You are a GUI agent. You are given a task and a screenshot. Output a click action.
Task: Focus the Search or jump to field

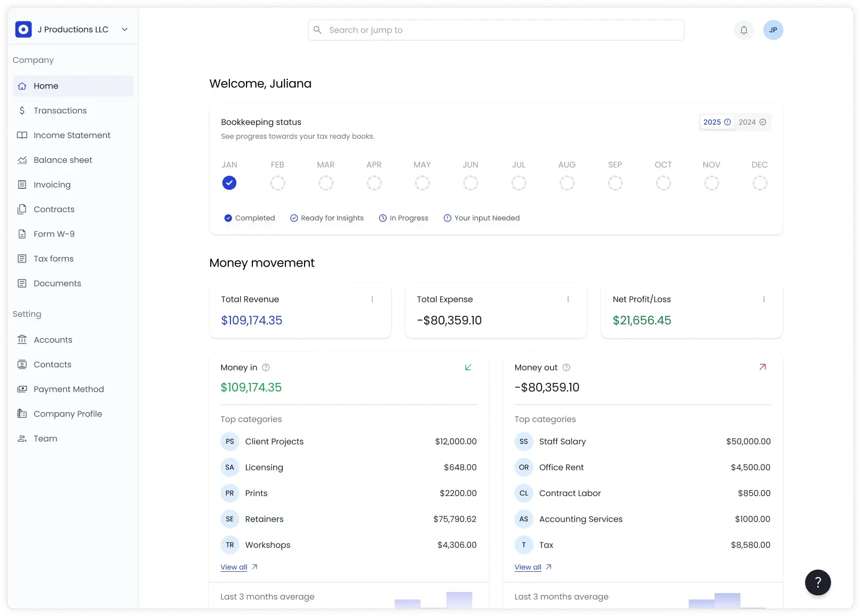[x=496, y=30]
